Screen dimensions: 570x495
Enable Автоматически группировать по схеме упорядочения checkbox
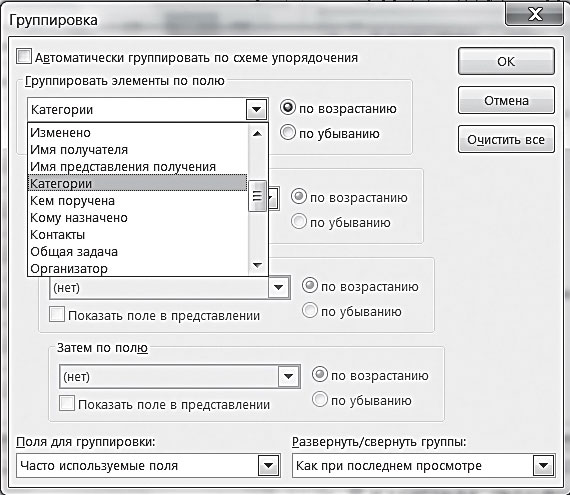24,57
